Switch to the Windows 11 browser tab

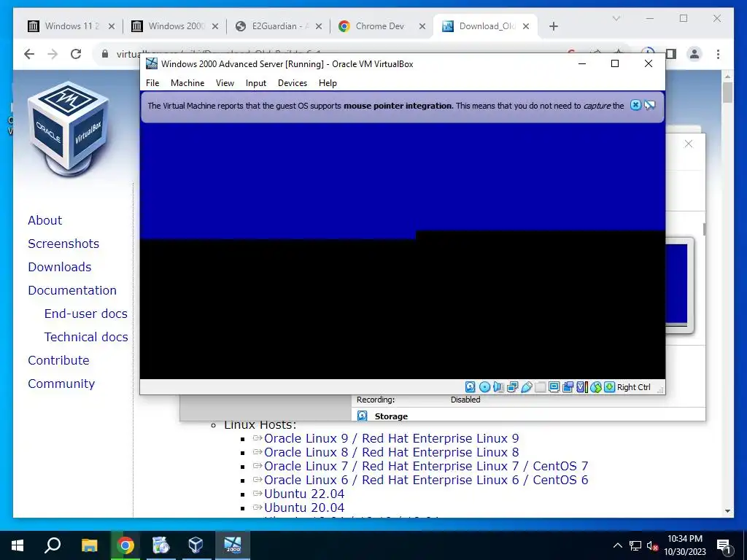71,26
